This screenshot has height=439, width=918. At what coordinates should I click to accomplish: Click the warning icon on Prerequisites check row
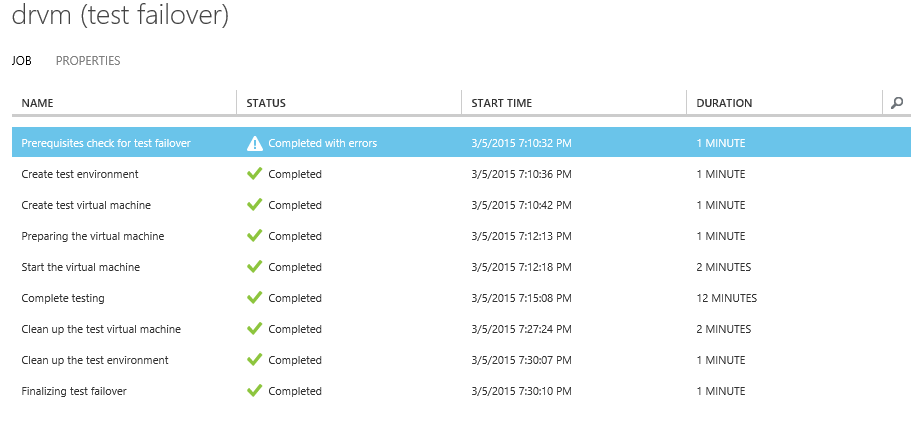[x=255, y=143]
